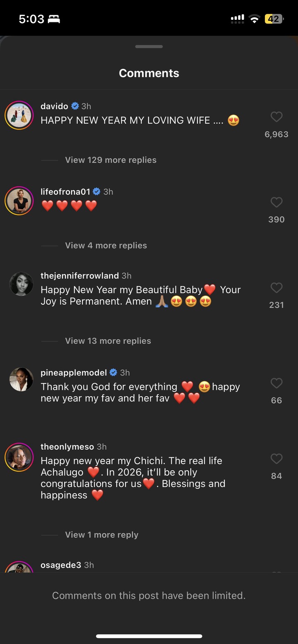Tap the Comments sheet drag handle
The width and height of the screenshot is (298, 644).
tap(149, 47)
